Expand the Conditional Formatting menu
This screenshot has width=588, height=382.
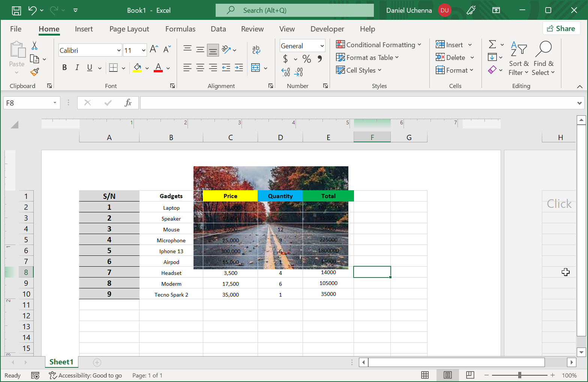pyautogui.click(x=379, y=45)
